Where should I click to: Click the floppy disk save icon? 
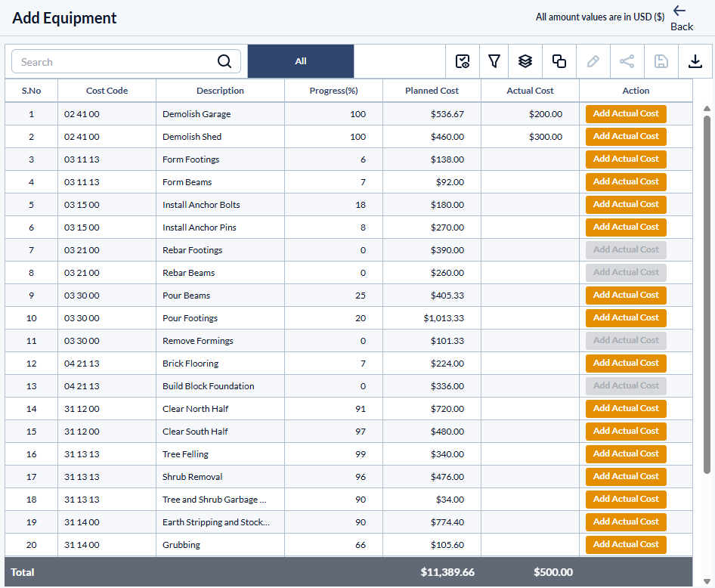pyautogui.click(x=661, y=61)
